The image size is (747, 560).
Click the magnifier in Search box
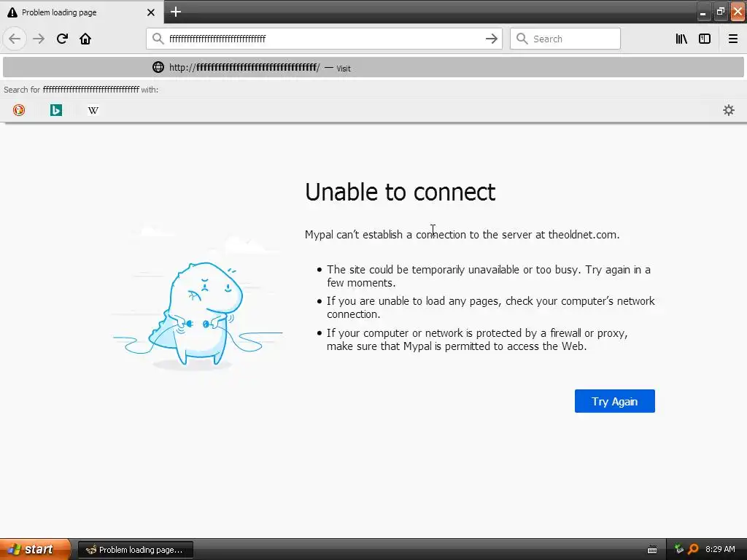[x=522, y=39]
